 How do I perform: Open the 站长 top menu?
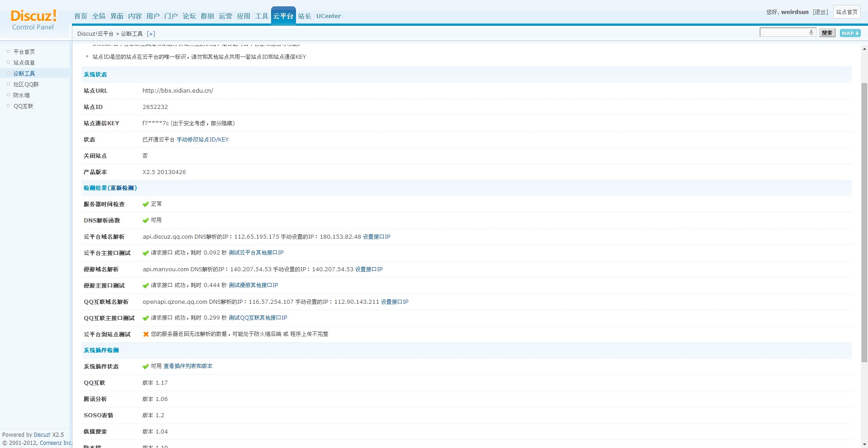click(x=305, y=16)
